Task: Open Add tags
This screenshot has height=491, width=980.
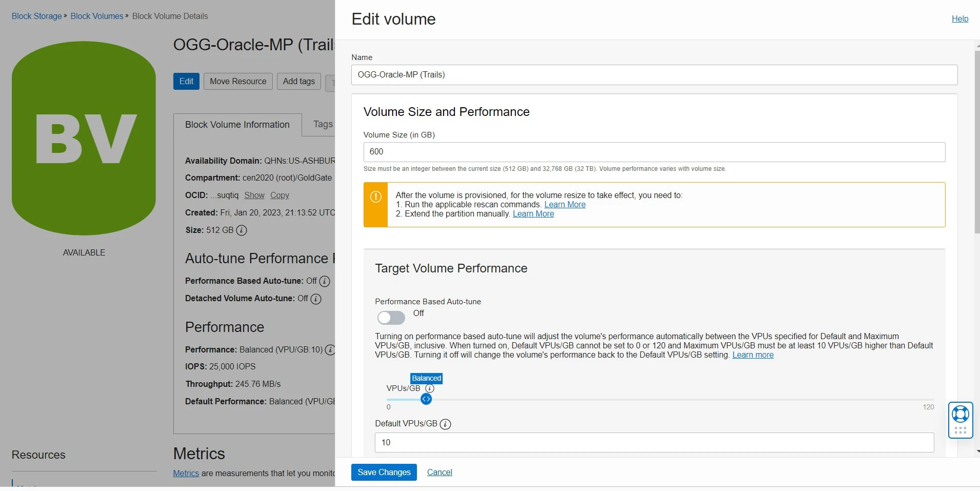Action: pos(298,81)
